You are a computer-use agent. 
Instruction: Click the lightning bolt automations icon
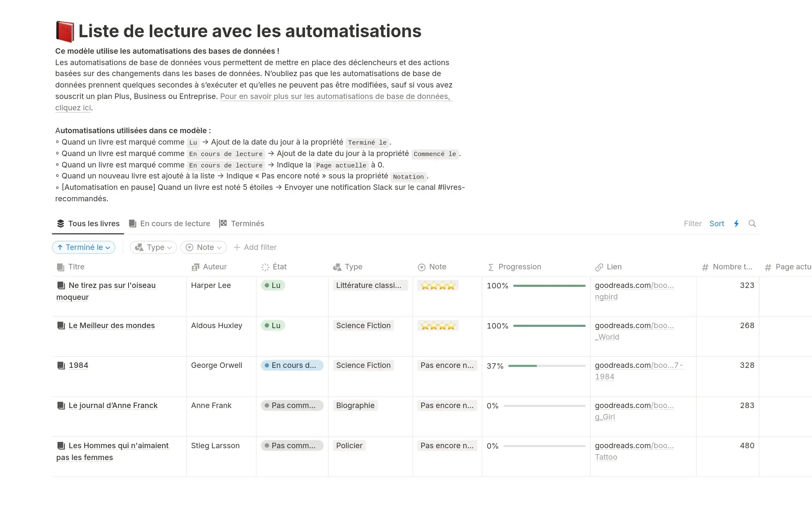coord(736,224)
